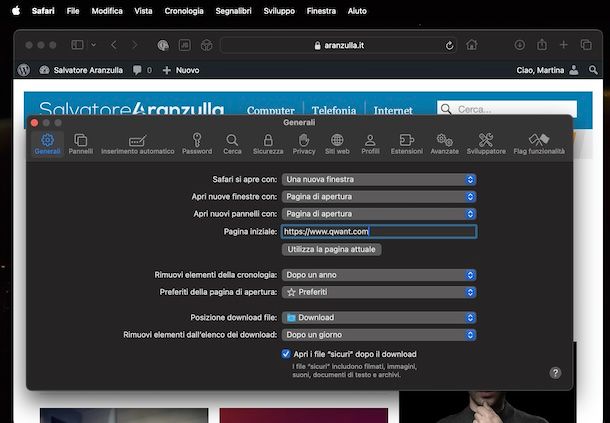The image size is (610, 423).
Task: Open the Pannelli preferences tab
Action: pyautogui.click(x=81, y=144)
